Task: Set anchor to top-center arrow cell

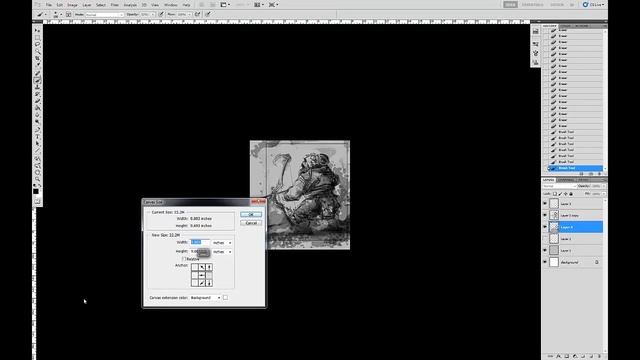Action: 202,267
